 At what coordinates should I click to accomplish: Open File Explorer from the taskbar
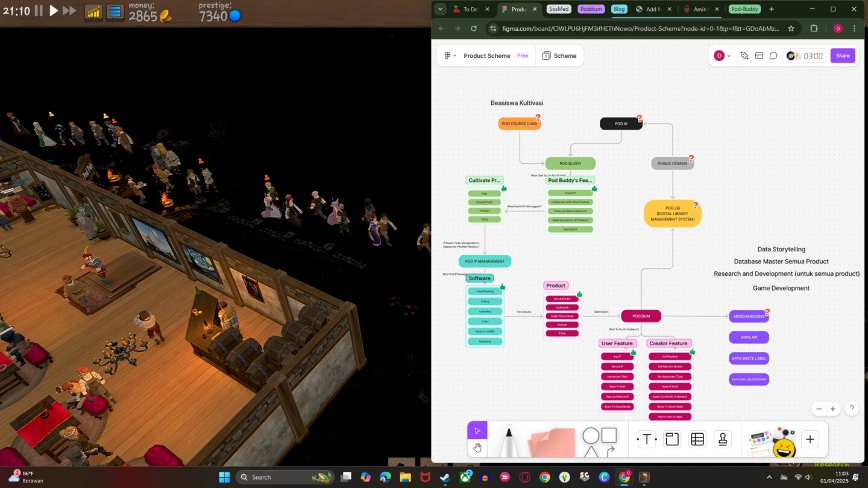pos(405,477)
